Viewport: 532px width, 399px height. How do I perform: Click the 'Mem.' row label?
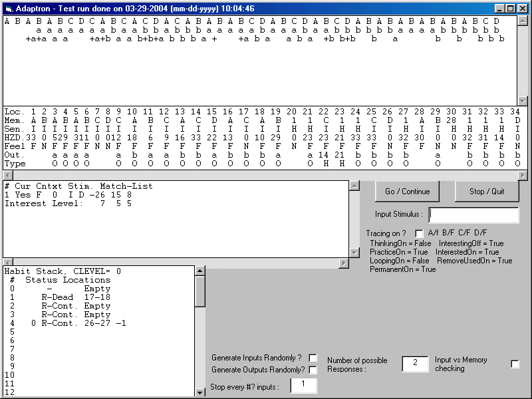[15, 120]
